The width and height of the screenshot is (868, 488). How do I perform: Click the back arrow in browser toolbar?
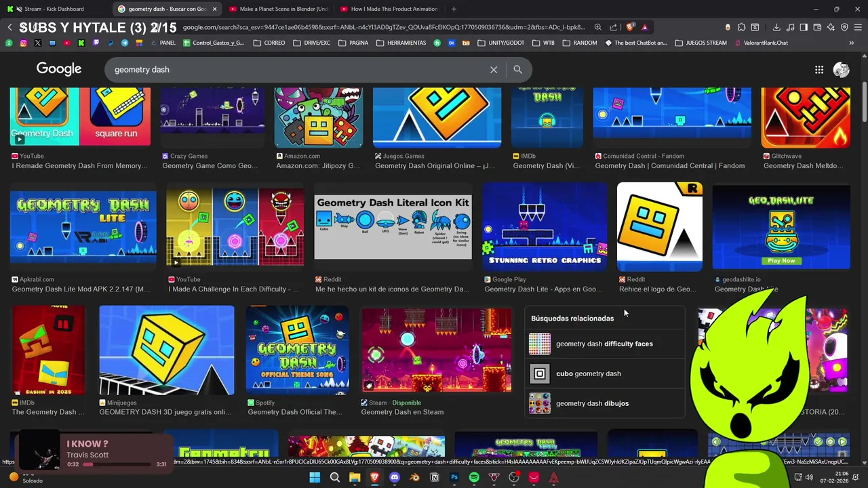(x=9, y=27)
